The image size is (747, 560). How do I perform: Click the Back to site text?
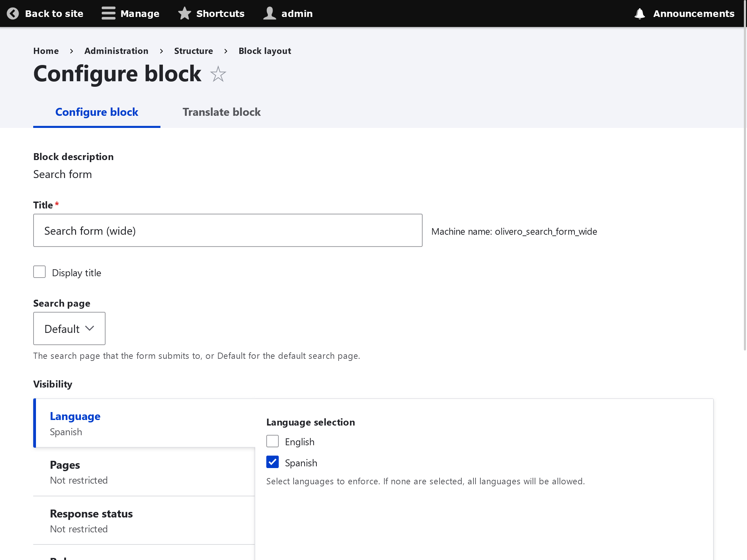54,13
